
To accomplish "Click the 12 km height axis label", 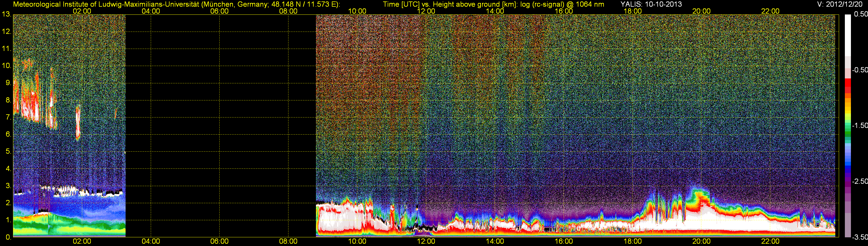I will (x=6, y=31).
